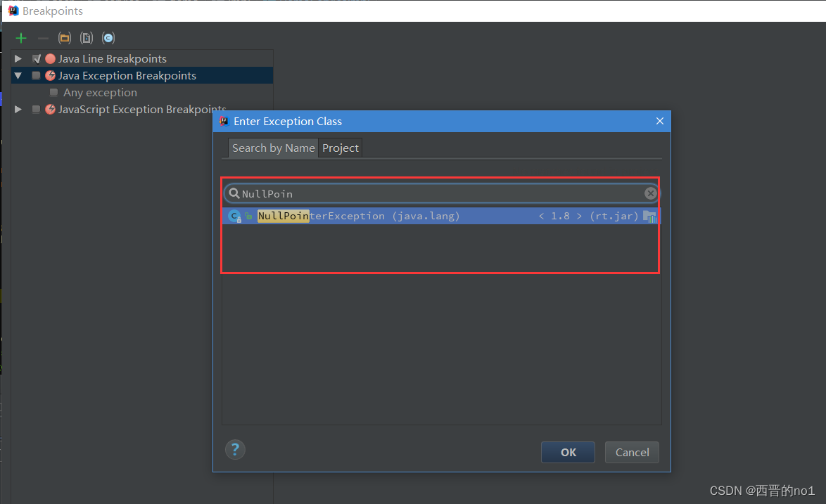
Task: Open help with the question mark button
Action: click(x=235, y=450)
